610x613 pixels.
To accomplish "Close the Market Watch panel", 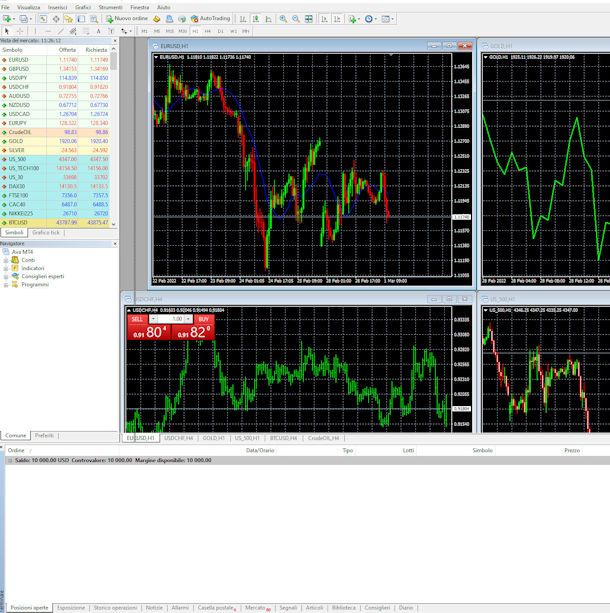I will [115, 41].
